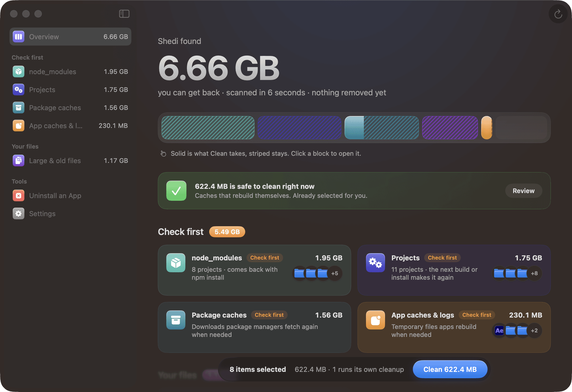This screenshot has height=392, width=572.
Task: Click the 5.49 GB Check first badge
Action: (227, 232)
